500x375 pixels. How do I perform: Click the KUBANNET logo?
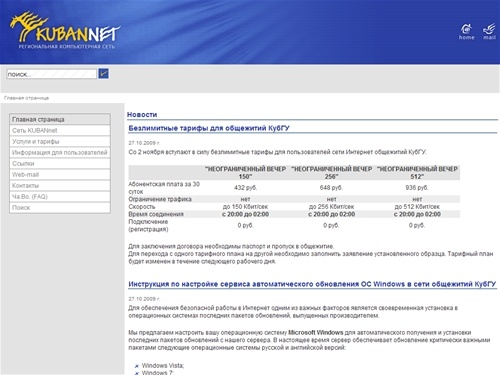tap(65, 31)
